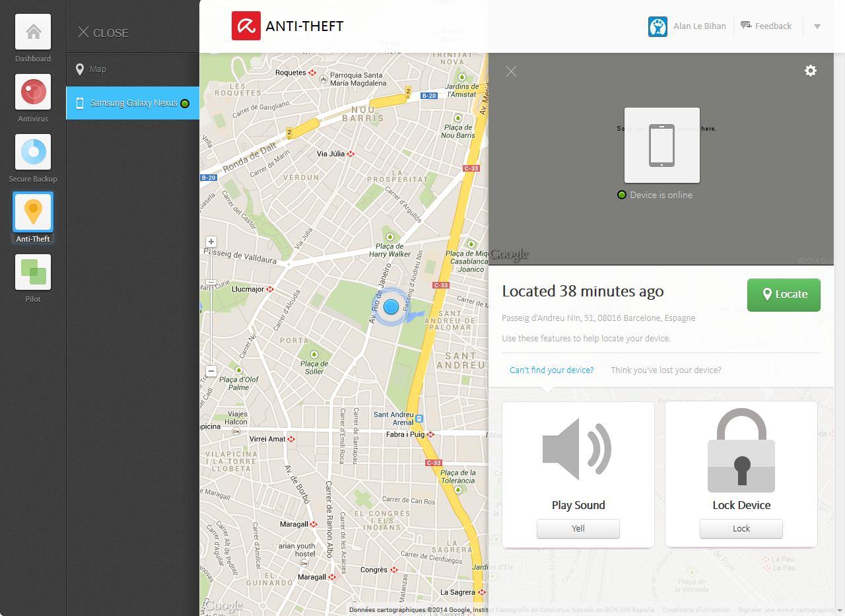Open the Pilot sidebar icon
The width and height of the screenshot is (845, 616).
click(x=33, y=272)
